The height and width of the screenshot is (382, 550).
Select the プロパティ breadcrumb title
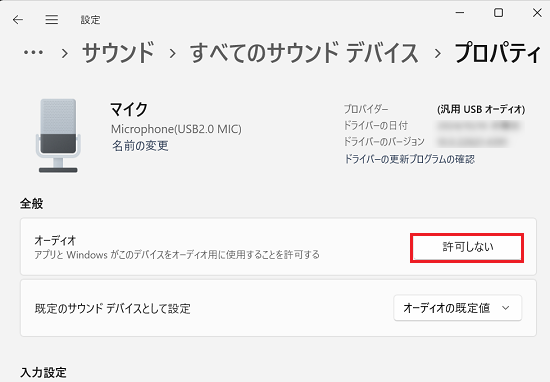pyautogui.click(x=497, y=53)
